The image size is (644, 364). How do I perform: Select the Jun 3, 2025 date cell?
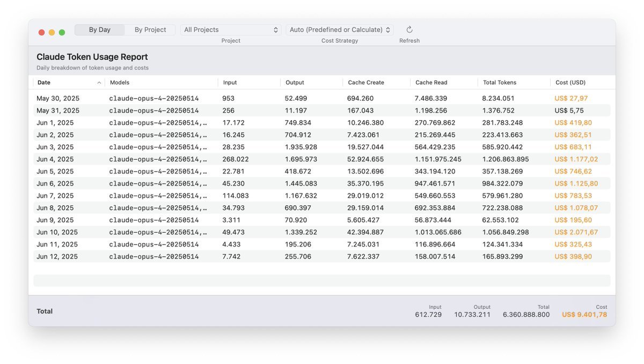click(x=55, y=147)
